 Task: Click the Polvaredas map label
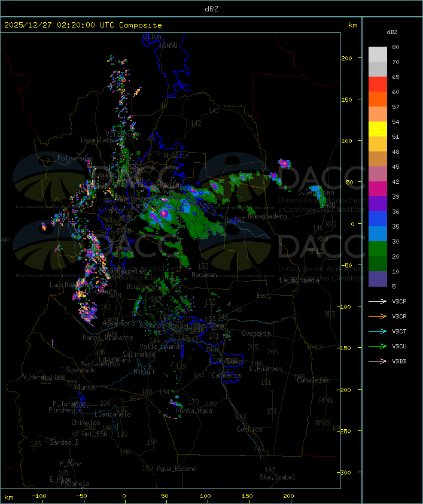coord(75,158)
